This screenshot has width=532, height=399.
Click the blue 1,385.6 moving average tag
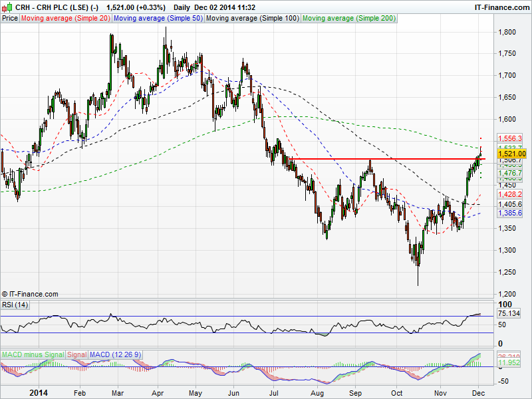(511, 213)
